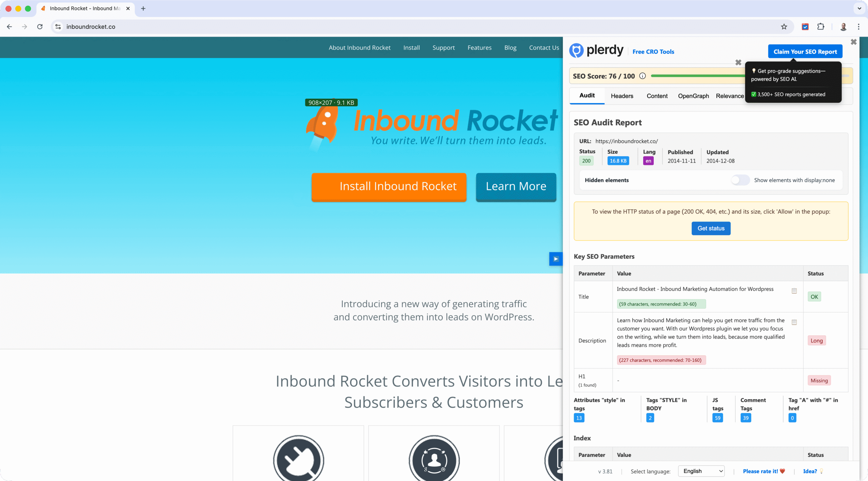Open the browser extensions puzzle icon

pyautogui.click(x=821, y=26)
